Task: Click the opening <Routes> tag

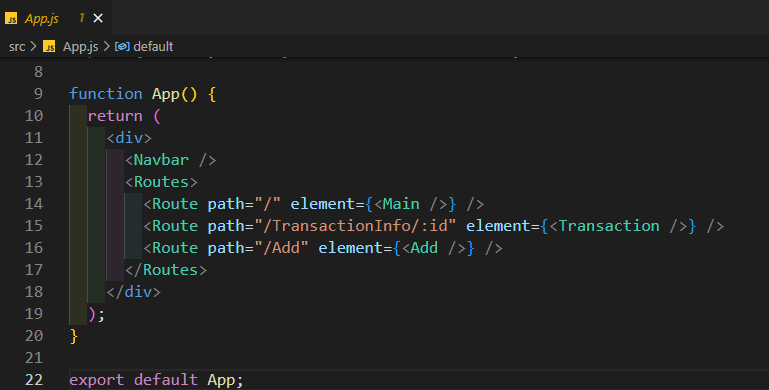Action: 161,182
